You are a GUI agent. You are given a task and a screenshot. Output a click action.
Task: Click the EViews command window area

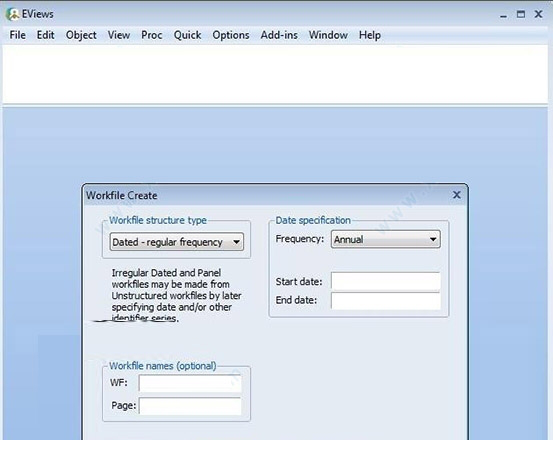tap(275, 74)
